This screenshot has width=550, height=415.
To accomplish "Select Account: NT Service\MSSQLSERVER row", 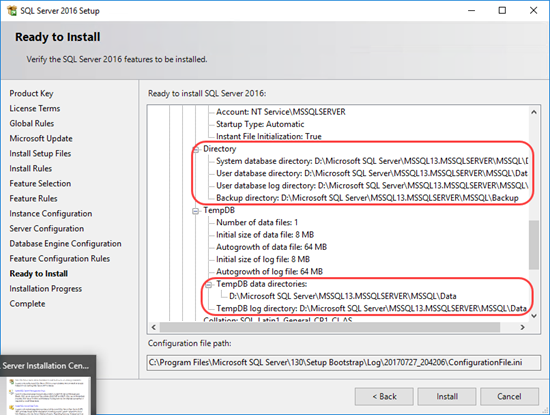I will (x=281, y=112).
